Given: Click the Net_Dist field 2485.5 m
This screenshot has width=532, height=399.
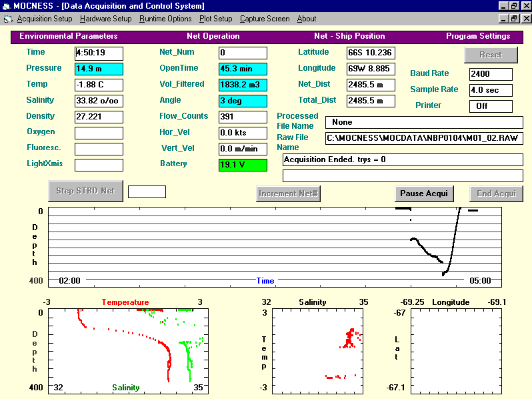Looking at the screenshot, I should click(x=371, y=85).
